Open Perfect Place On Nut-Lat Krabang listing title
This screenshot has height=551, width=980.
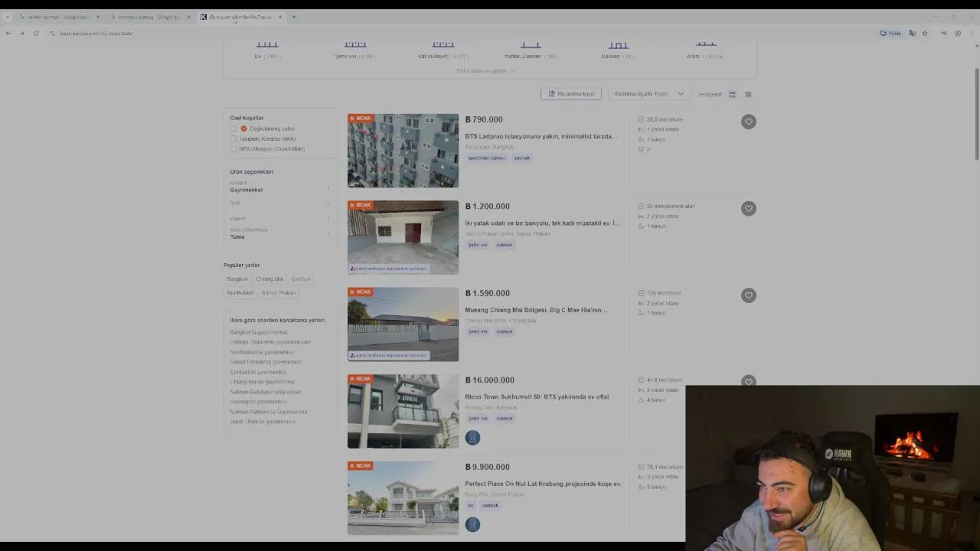point(543,484)
